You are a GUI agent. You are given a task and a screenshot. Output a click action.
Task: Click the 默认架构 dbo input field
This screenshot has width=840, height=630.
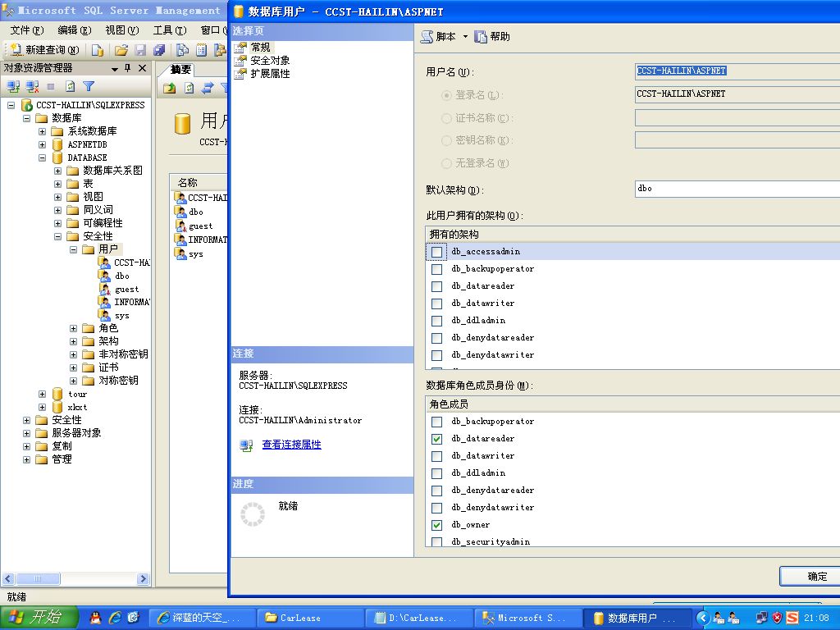pyautogui.click(x=737, y=189)
